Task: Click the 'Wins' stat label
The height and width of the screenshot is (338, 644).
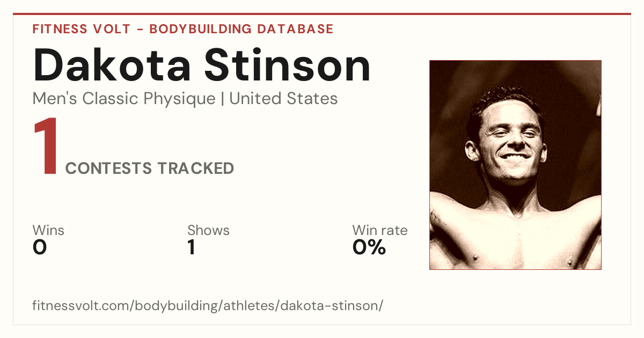Action: [x=48, y=230]
